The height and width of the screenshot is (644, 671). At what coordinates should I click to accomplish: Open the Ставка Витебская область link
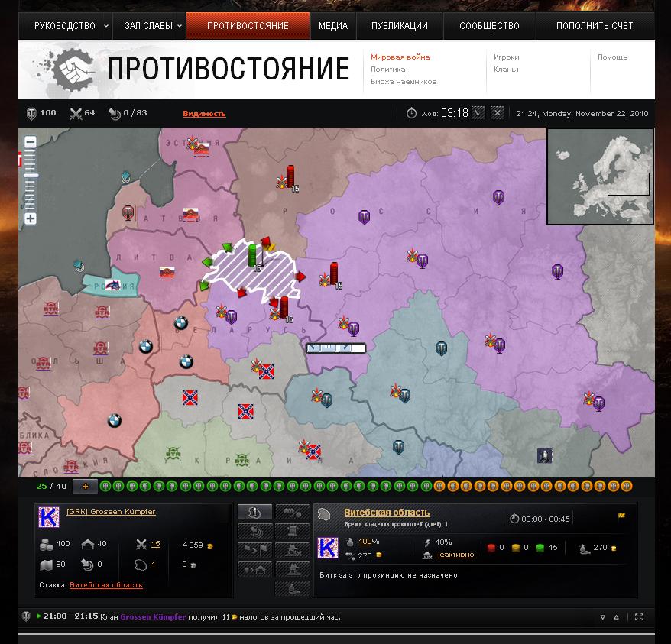coord(106,585)
